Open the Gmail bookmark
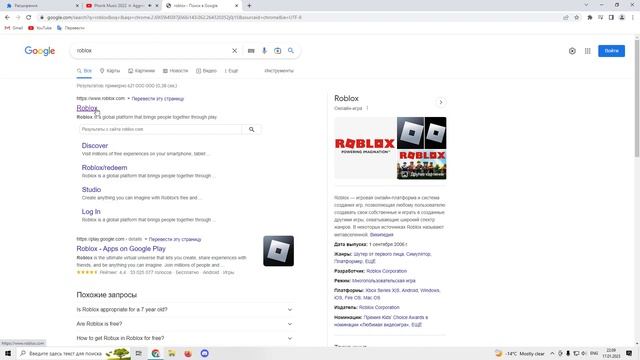The height and width of the screenshot is (360, 640). 14,28
